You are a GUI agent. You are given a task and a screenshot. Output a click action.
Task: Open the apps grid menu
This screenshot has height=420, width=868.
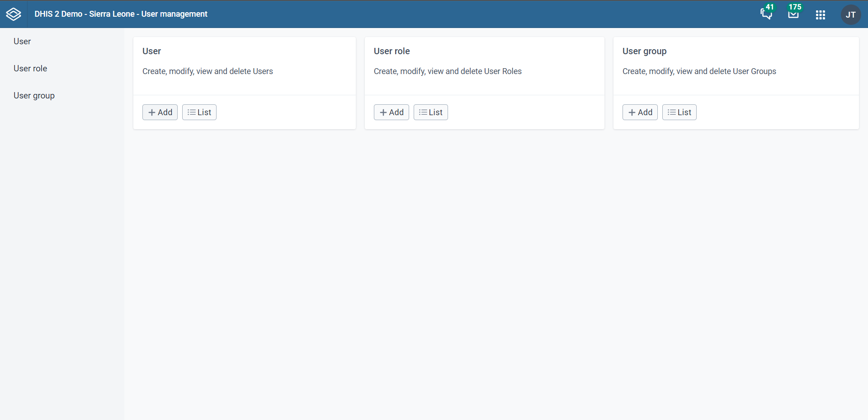(x=821, y=15)
